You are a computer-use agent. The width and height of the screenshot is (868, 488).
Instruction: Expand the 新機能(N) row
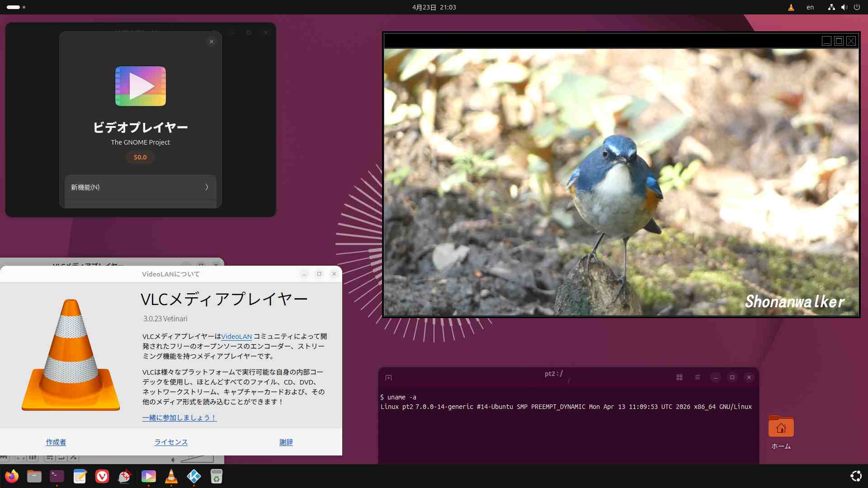(x=140, y=187)
